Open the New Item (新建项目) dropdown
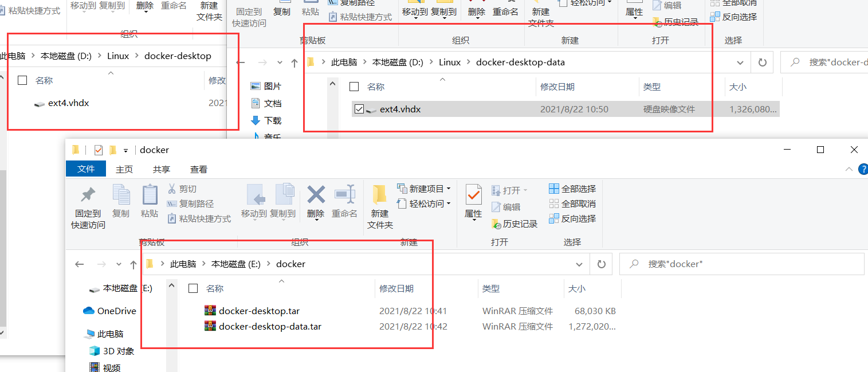868x372 pixels. pos(423,189)
